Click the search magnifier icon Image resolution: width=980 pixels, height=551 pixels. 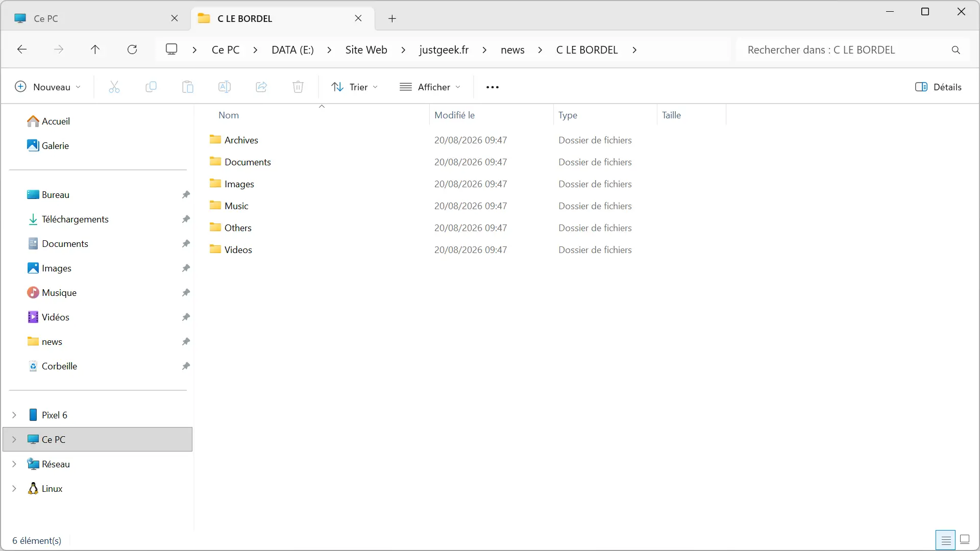coord(956,50)
